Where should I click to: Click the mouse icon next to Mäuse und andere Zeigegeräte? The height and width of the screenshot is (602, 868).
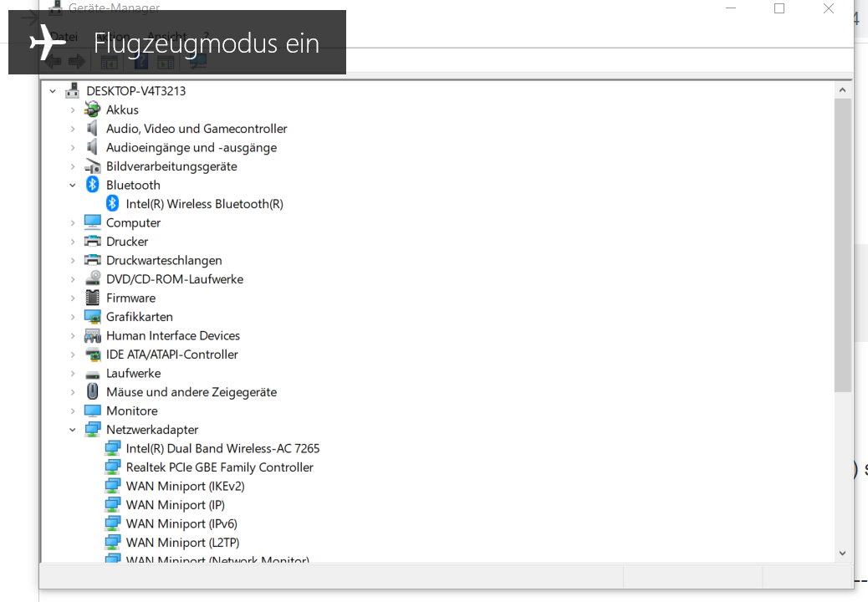click(92, 391)
